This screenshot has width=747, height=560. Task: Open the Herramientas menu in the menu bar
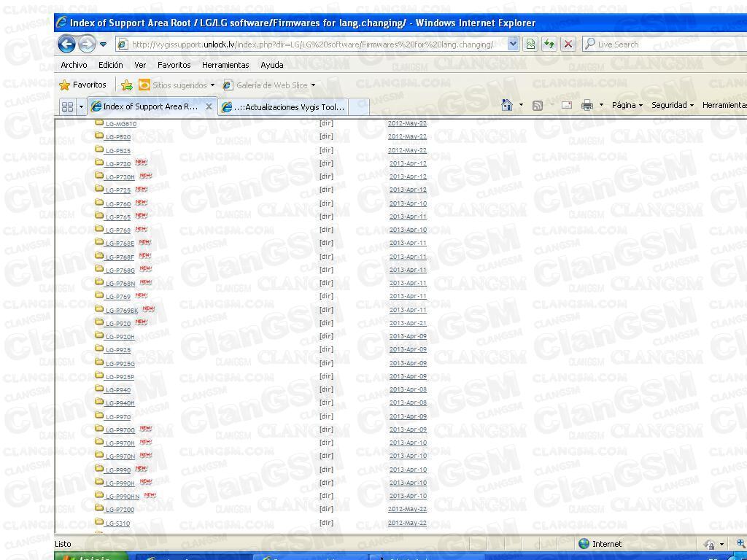click(x=225, y=65)
